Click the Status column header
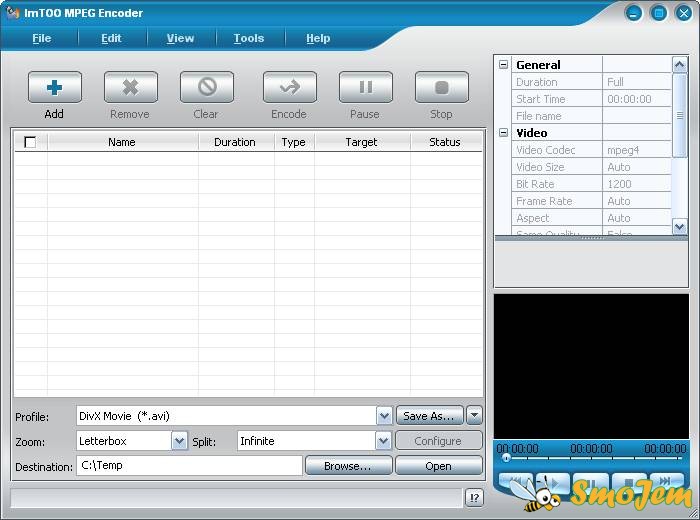 click(445, 142)
